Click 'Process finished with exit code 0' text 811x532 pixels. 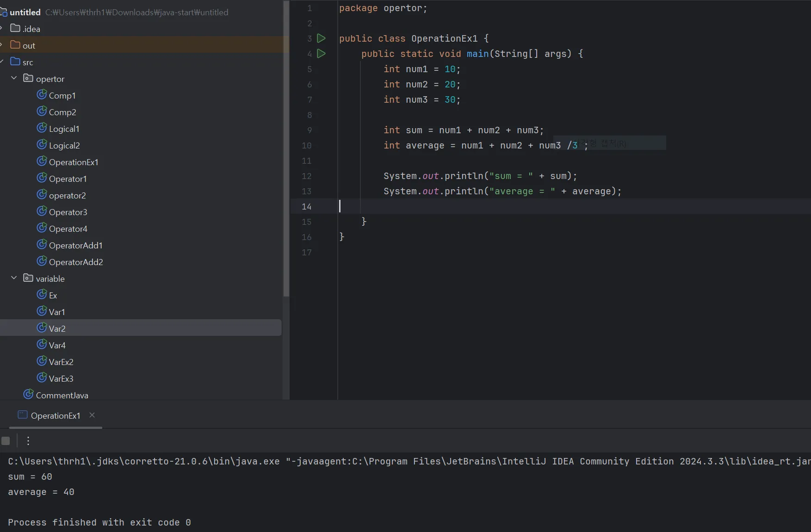coord(99,523)
